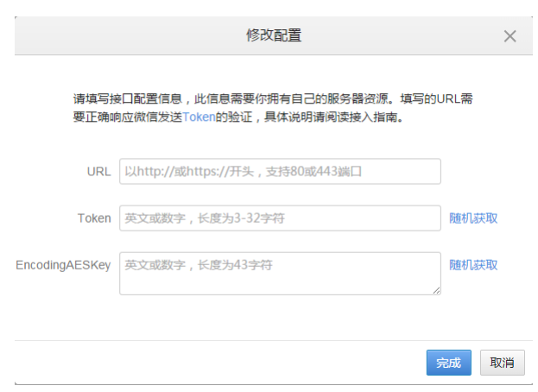
Task: Click the EncodingAESKey field label
Action: pos(63,265)
